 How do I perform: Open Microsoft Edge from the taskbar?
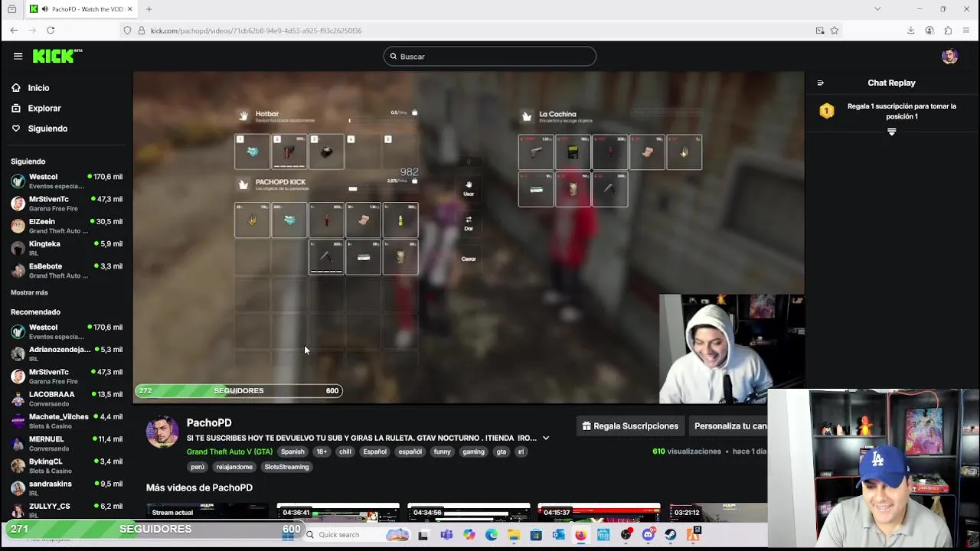click(491, 535)
